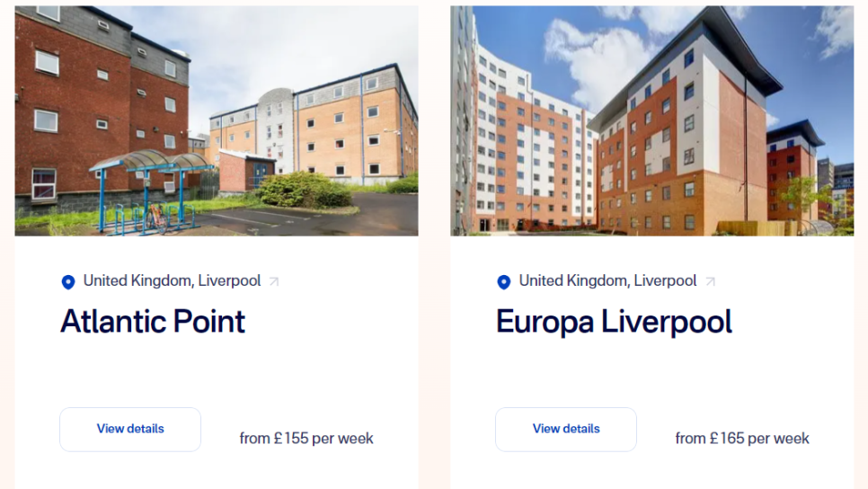Click View details for Europa Liverpool
The width and height of the screenshot is (868, 489).
(566, 429)
